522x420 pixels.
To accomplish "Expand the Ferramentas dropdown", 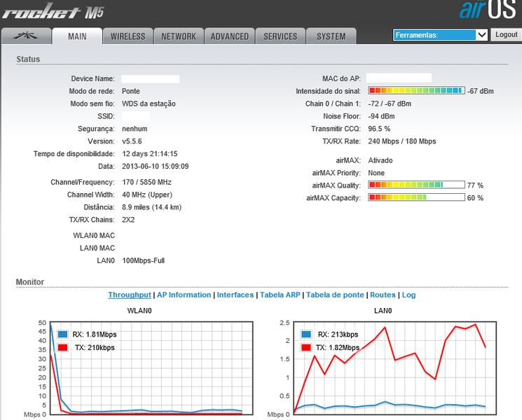I will 440,35.
